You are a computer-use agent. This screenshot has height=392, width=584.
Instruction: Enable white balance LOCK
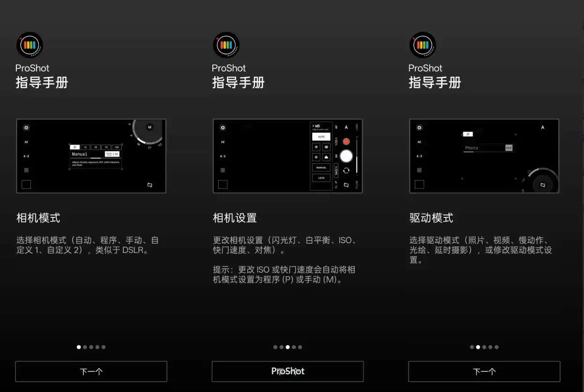(x=322, y=178)
